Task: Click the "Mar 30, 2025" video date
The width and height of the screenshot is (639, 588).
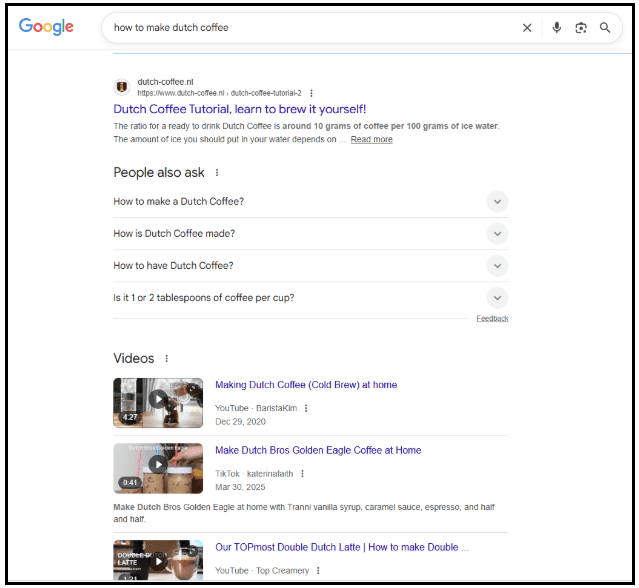Action: coord(240,487)
